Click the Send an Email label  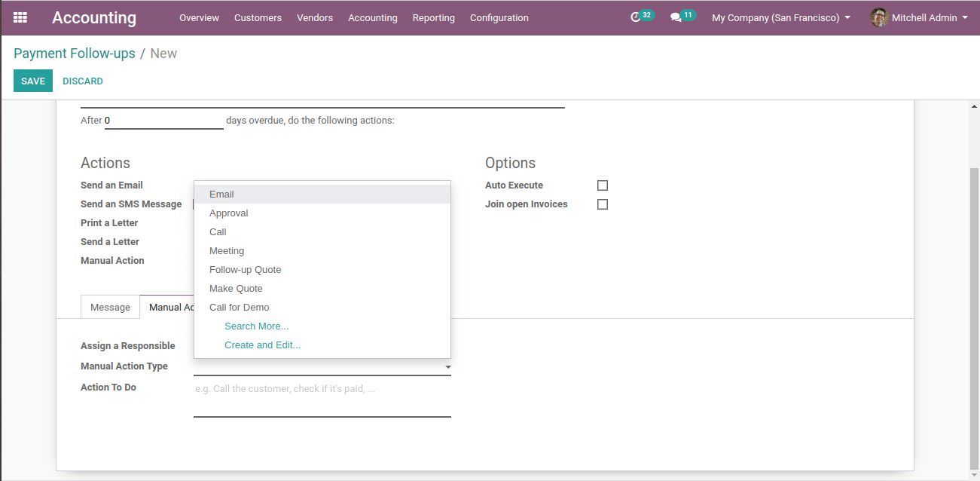(x=111, y=185)
